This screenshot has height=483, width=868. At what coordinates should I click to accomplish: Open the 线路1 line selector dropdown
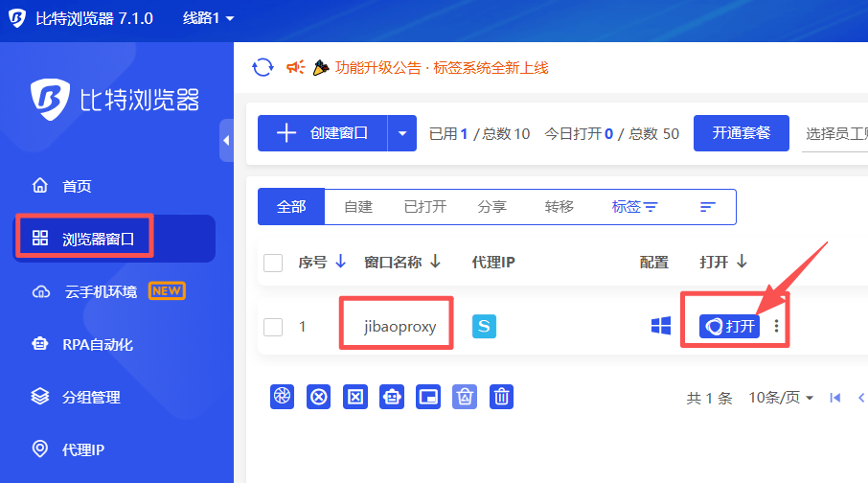click(208, 19)
